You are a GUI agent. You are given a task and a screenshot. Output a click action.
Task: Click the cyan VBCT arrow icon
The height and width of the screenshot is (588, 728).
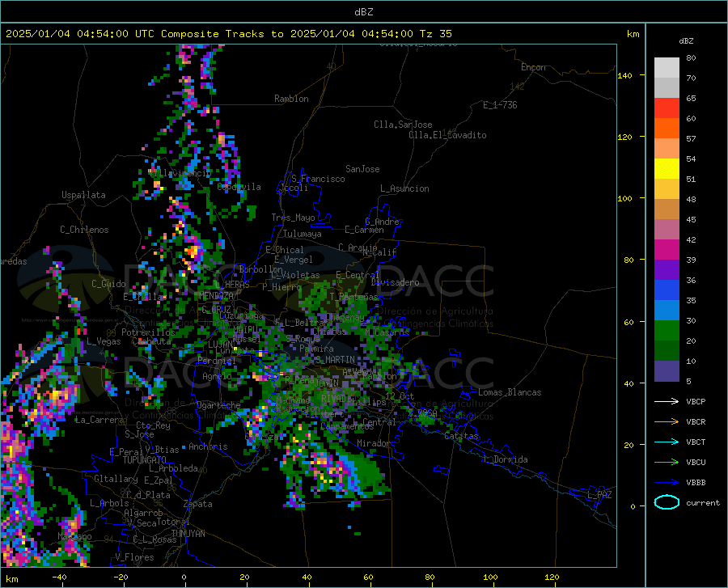click(x=667, y=442)
